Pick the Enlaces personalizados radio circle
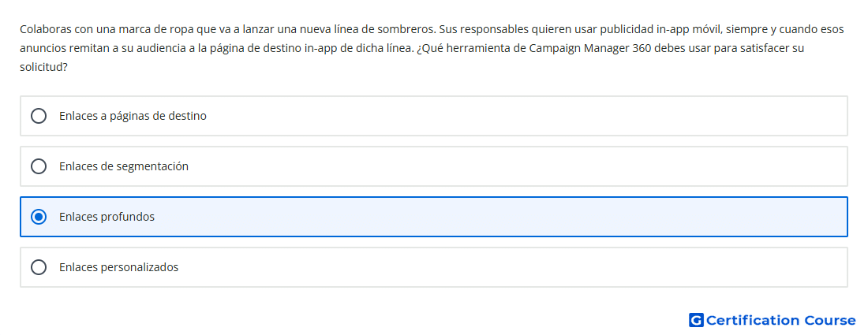Image resolution: width=868 pixels, height=335 pixels. [x=38, y=267]
